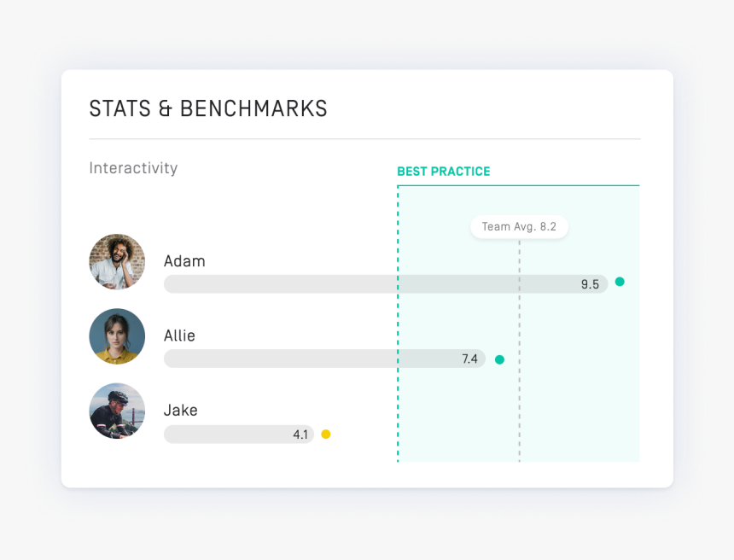Click the green dot next to Adam's bar

point(620,282)
